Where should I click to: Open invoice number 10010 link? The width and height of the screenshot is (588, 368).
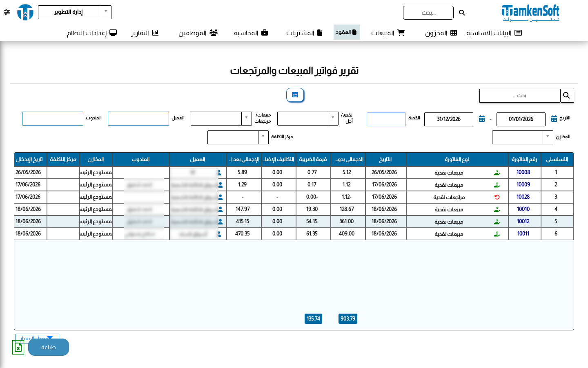point(523,209)
